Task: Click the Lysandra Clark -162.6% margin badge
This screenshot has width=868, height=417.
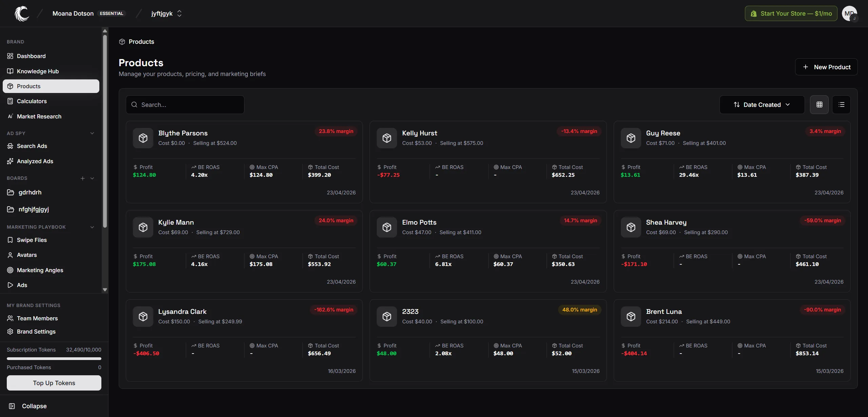Action: pyautogui.click(x=334, y=310)
